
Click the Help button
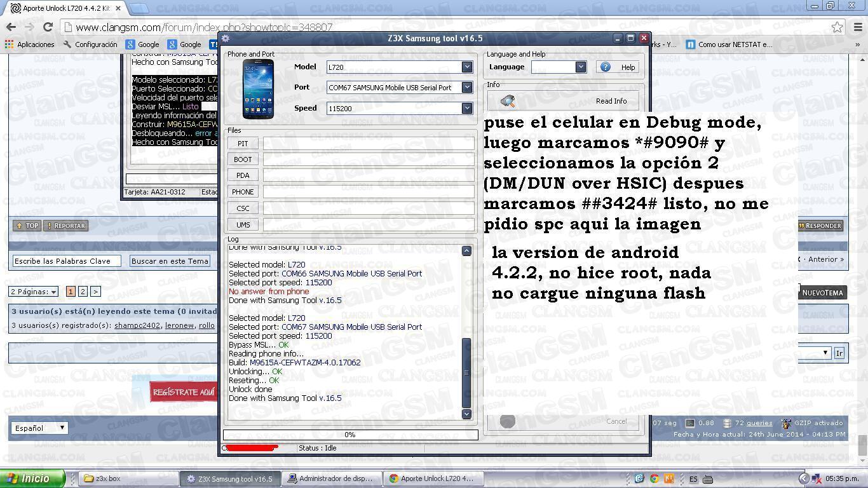tap(618, 67)
